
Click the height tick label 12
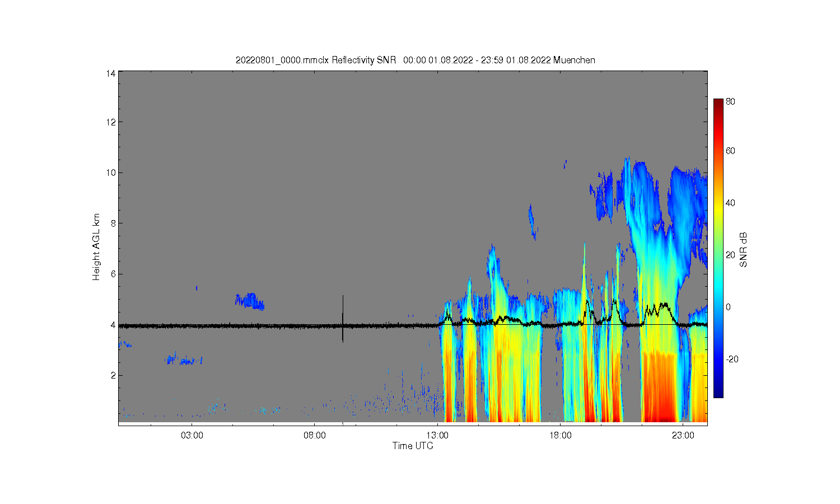pos(111,122)
